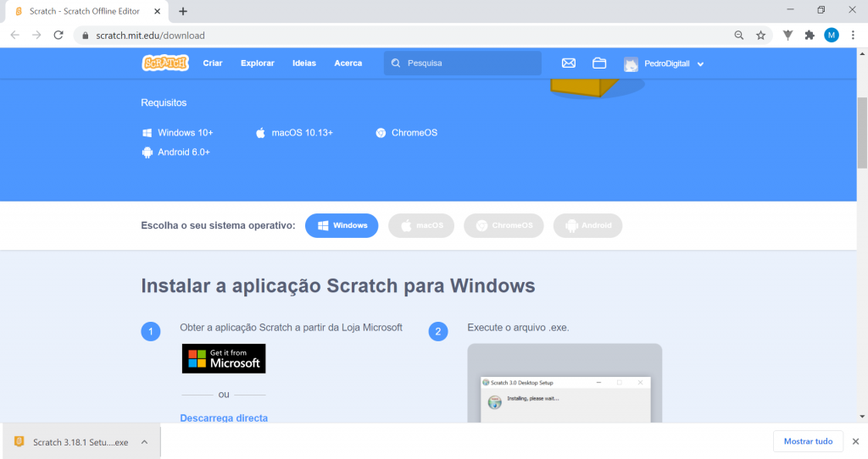The width and height of the screenshot is (868, 459).
Task: Click the Android robot icon beside Android 6.0+
Action: (147, 152)
